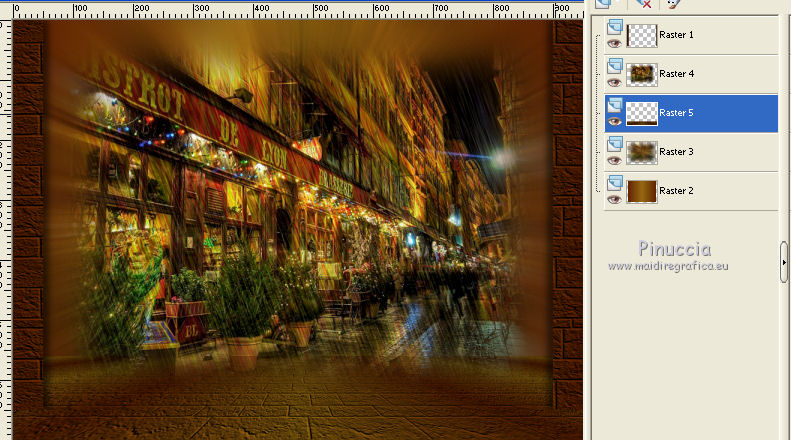Hide the Raster 3 layer

614,160
